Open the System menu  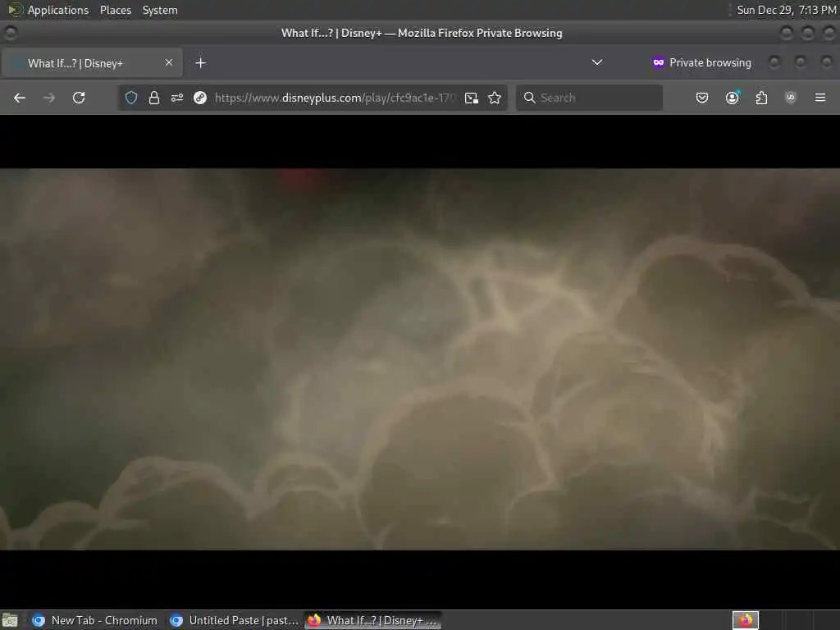pos(160,10)
